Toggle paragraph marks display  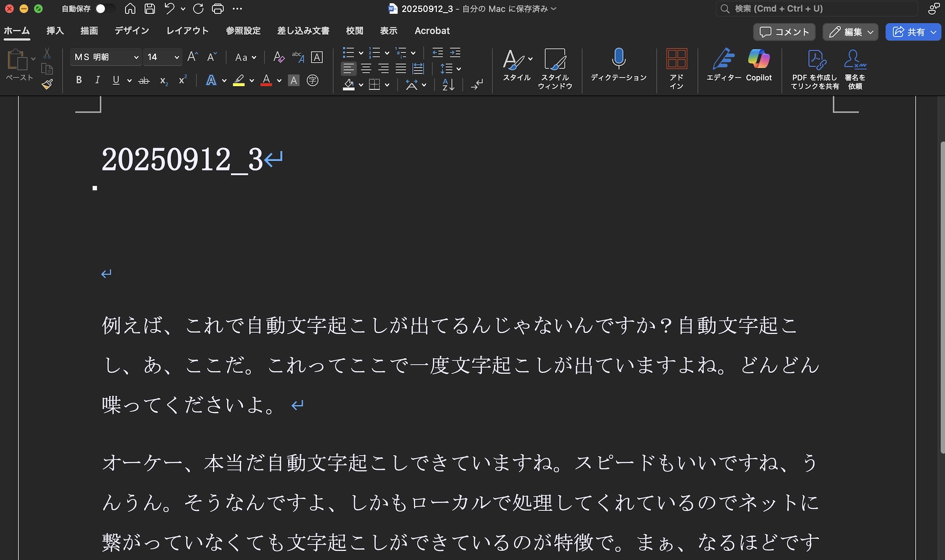[x=476, y=85]
